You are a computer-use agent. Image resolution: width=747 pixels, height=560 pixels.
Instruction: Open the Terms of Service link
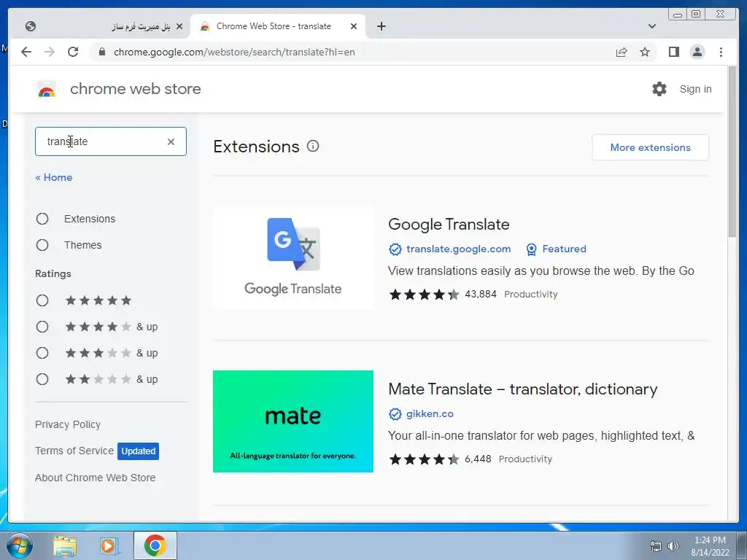click(x=74, y=451)
